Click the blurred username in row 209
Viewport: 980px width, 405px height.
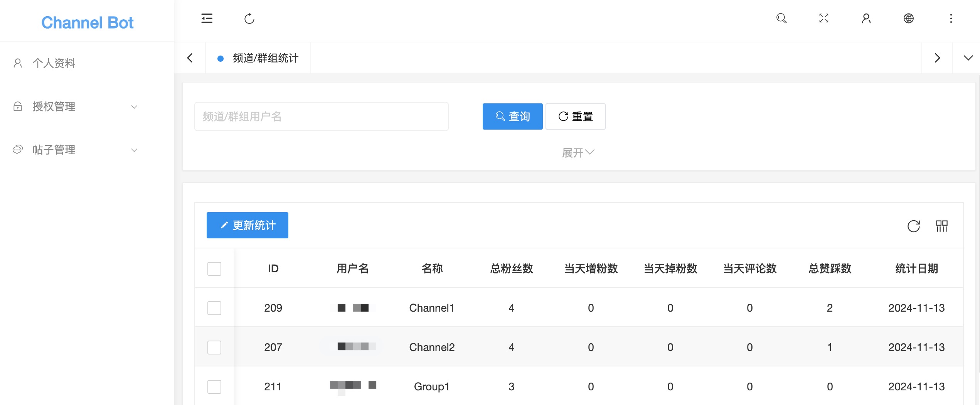click(353, 308)
